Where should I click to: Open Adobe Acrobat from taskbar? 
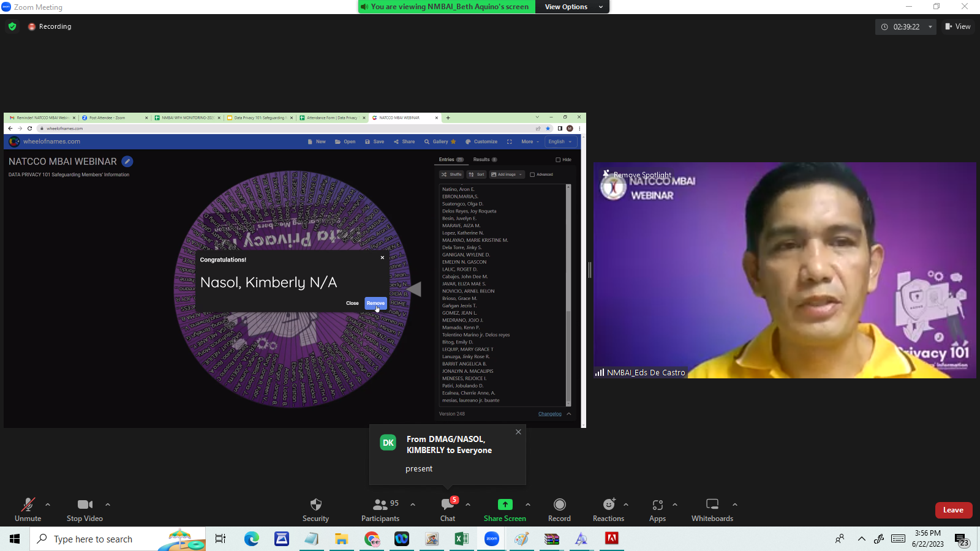pos(611,539)
